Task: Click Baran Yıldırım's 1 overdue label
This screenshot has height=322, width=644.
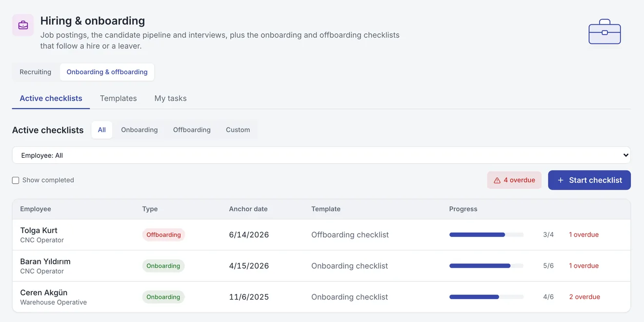Action: tap(584, 266)
